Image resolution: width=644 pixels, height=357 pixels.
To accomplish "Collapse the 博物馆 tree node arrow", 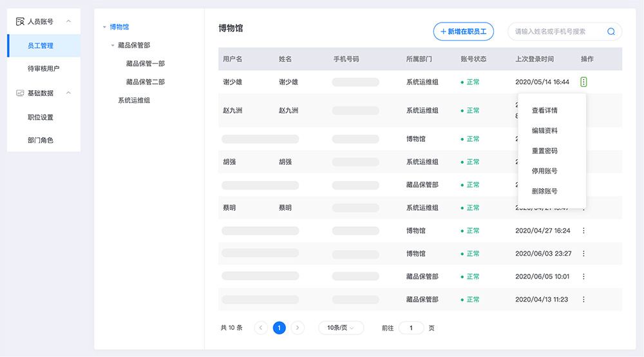I will [104, 27].
